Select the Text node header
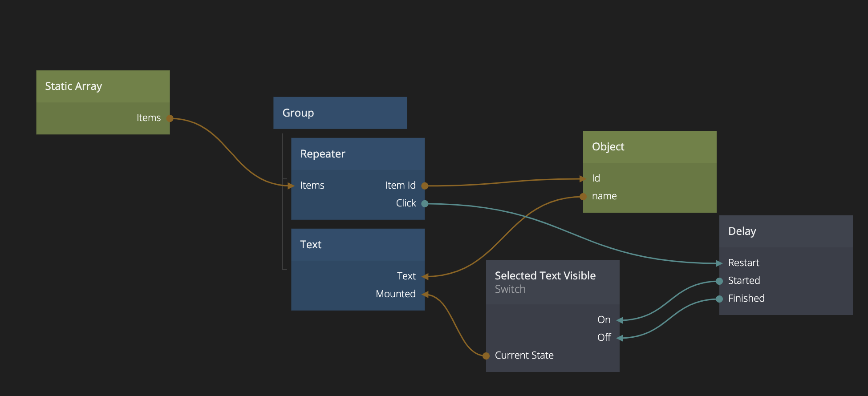The width and height of the screenshot is (868, 396). 357,245
